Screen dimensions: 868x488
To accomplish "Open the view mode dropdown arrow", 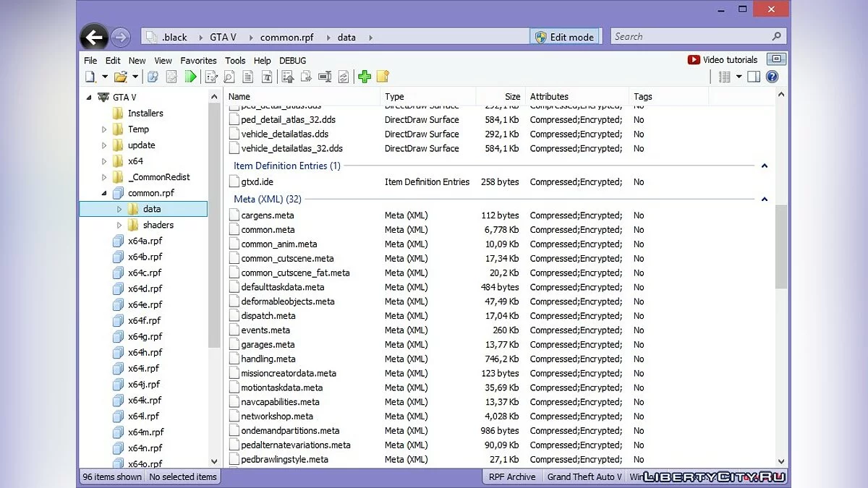I will click(739, 77).
